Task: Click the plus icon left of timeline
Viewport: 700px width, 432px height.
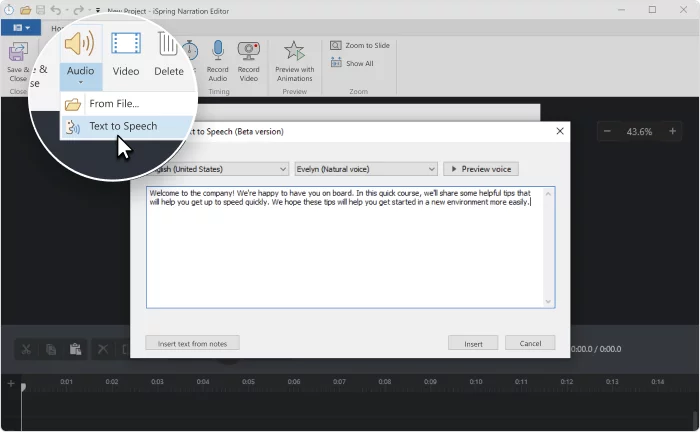Action: (11, 383)
